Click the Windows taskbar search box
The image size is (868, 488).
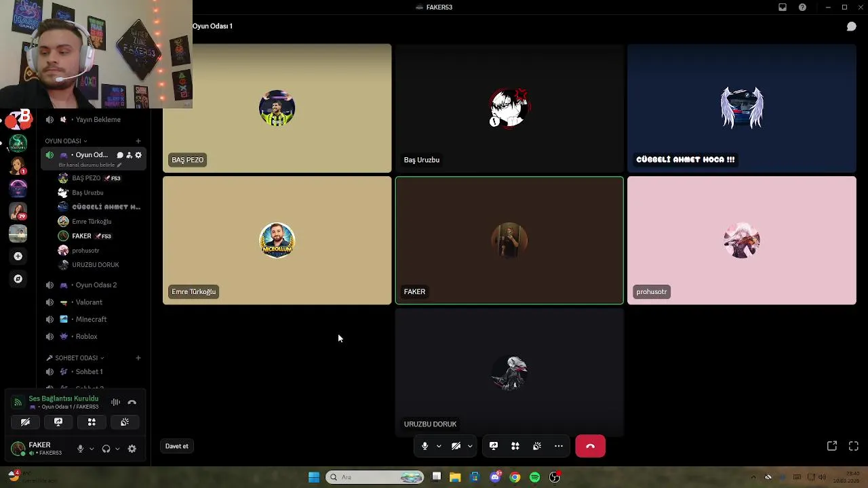tap(375, 477)
